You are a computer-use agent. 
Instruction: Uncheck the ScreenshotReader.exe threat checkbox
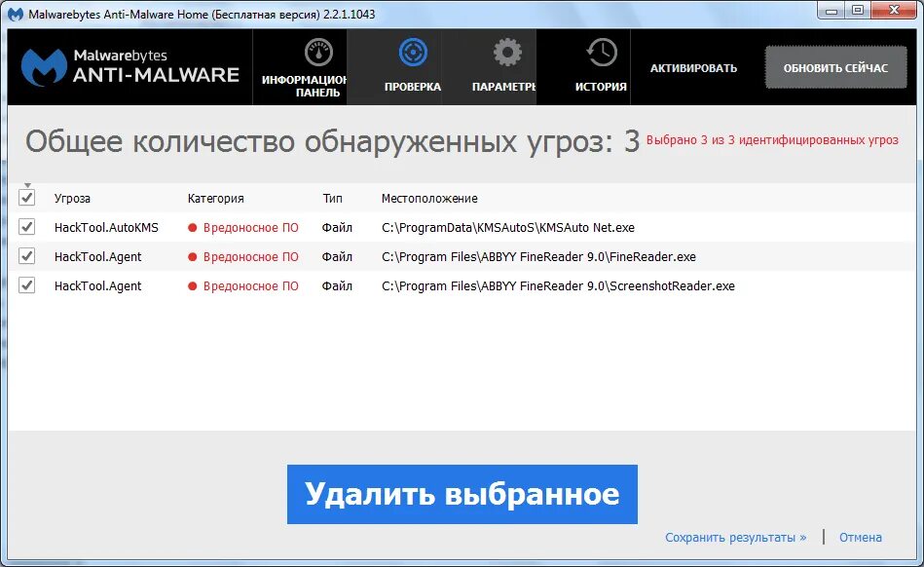pos(26,286)
